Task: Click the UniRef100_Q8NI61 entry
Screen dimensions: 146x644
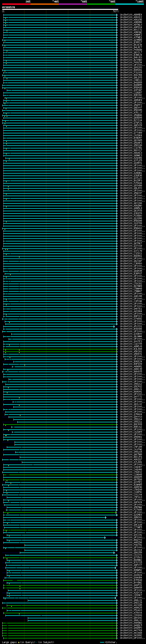Action: [x=131, y=517]
